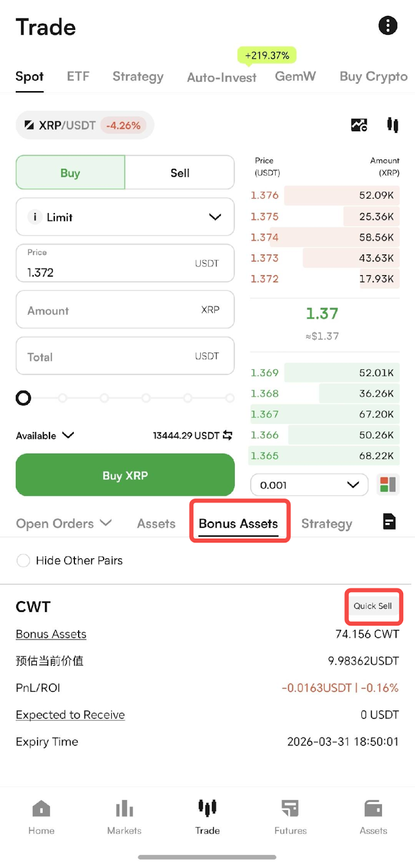The image size is (415, 868).
Task: Open Markets in bottom navigation
Action: tap(124, 817)
